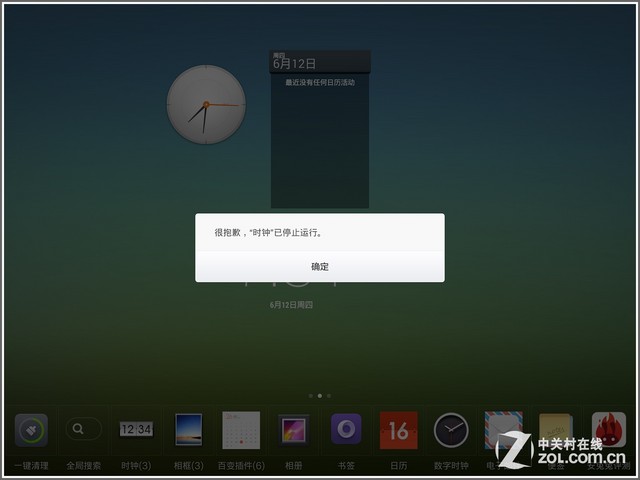This screenshot has width=640, height=480.
Task: Click the 很抱歉 时钟已停止运行 error message
Action: click(x=269, y=232)
